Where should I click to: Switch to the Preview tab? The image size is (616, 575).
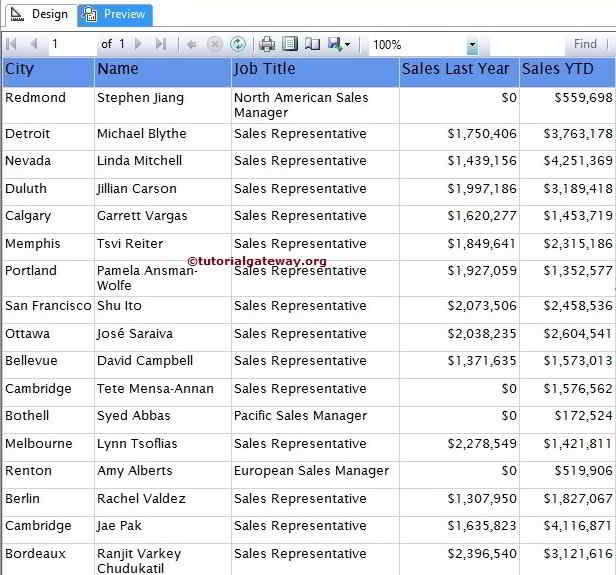pyautogui.click(x=115, y=15)
